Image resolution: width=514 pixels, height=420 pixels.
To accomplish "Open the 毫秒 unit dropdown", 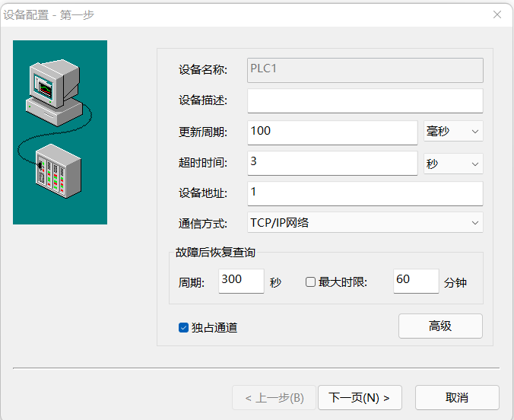I will (x=453, y=131).
